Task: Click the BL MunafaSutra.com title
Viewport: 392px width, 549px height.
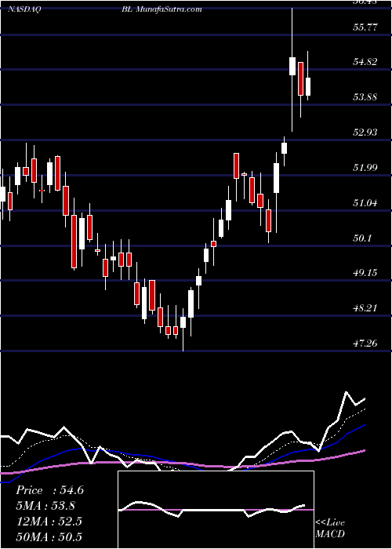Action: (162, 9)
